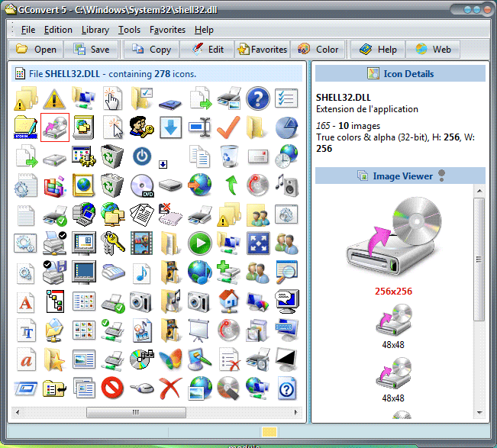Select the red prohibition sign icon
The image size is (497, 448).
[x=112, y=387]
